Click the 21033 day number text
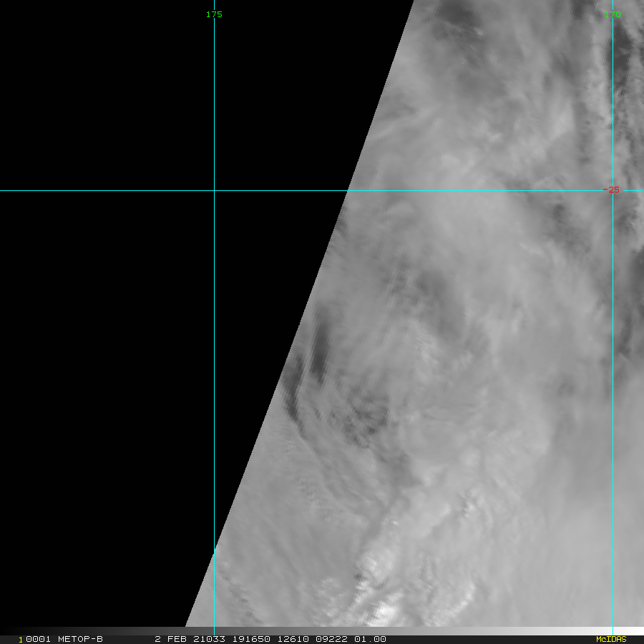The image size is (644, 644). click(x=209, y=639)
